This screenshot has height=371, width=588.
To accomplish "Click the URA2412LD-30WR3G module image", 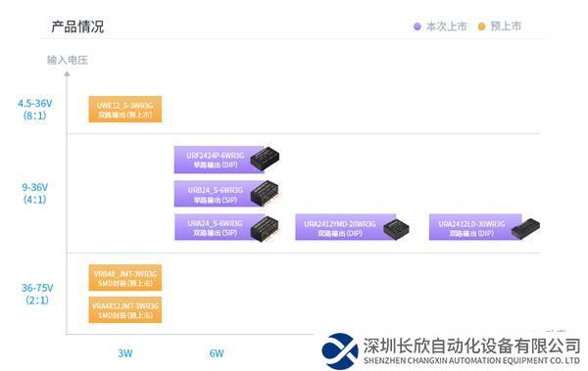I will pos(525,228).
